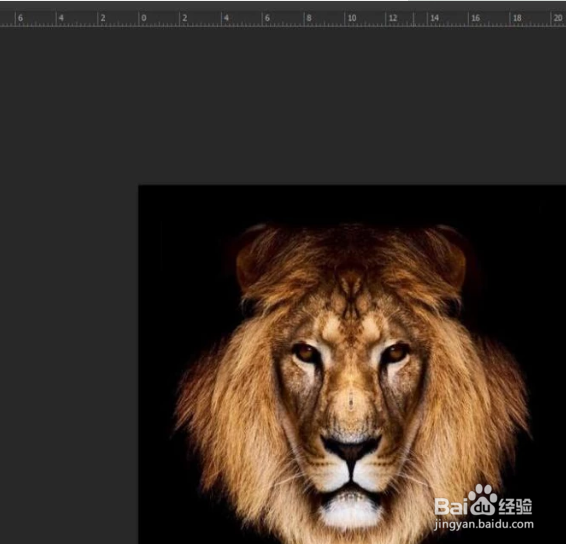Image resolution: width=566 pixels, height=544 pixels.
Task: Click the horizontal ruler at the 0 mark
Action: [144, 18]
